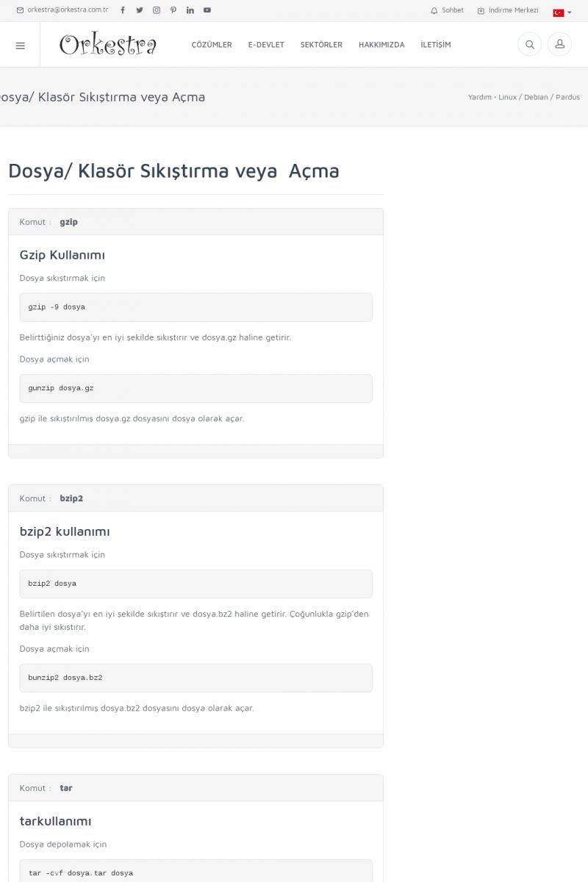Open the ÇÖZÜMLER menu
Image resolution: width=588 pixels, height=882 pixels.
click(212, 45)
